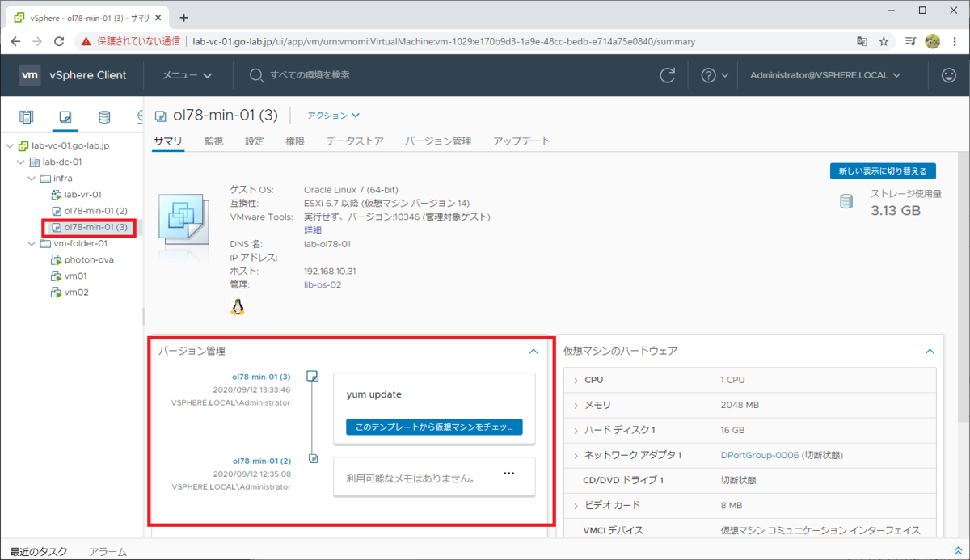Screen dimensions: 970x560
Task: Click the browser address bar URL
Action: pyautogui.click(x=444, y=41)
